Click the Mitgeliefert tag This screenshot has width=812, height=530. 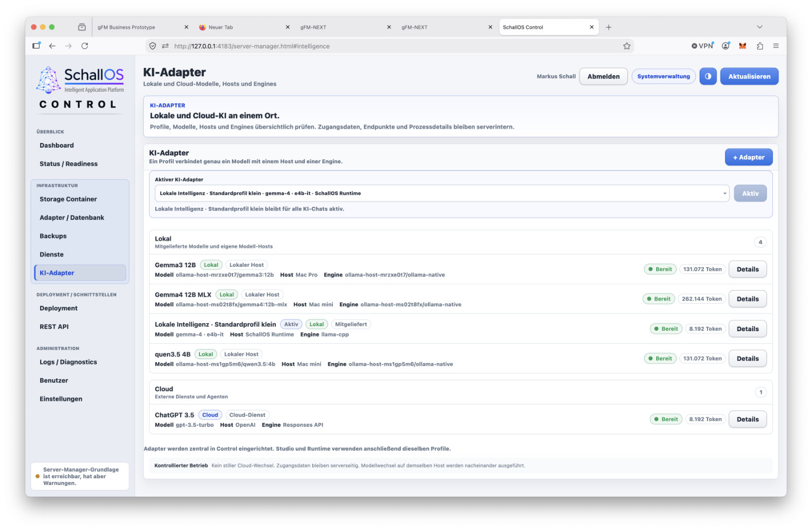click(351, 325)
